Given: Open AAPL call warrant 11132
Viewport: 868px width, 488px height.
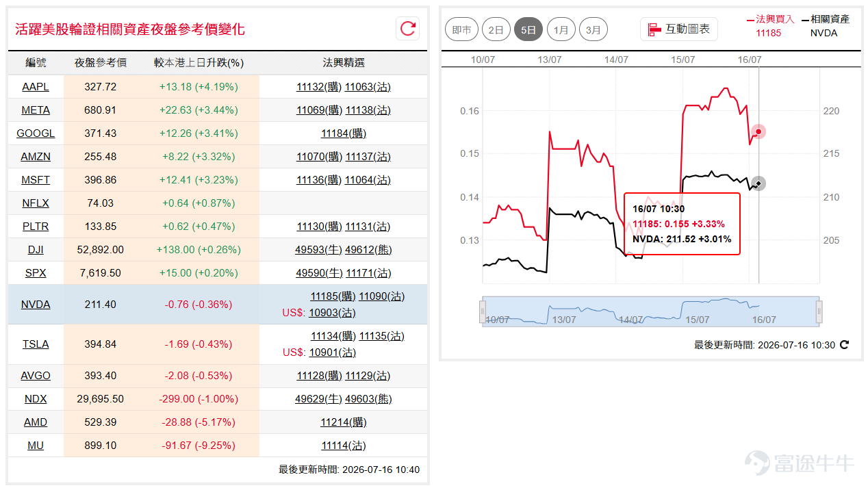Looking at the screenshot, I should coord(319,87).
